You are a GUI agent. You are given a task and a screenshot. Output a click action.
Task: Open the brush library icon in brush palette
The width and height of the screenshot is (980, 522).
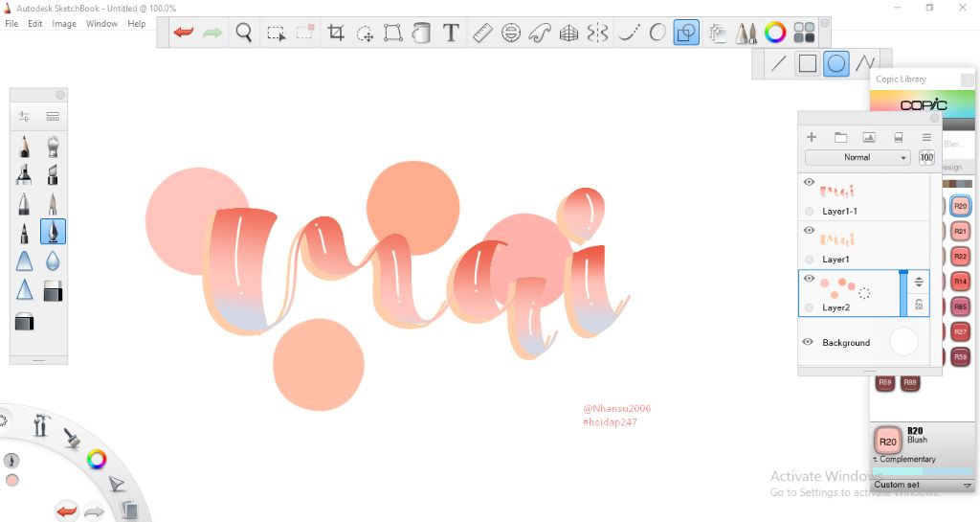tap(54, 116)
